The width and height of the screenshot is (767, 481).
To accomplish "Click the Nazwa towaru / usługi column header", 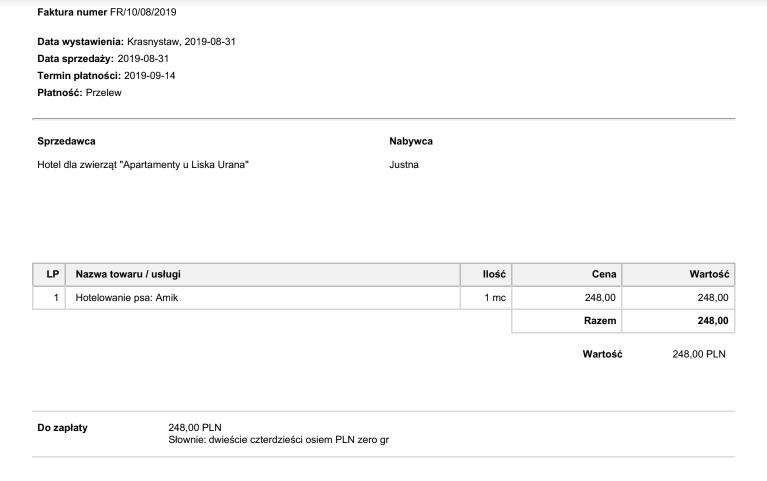I will pyautogui.click(x=263, y=275).
